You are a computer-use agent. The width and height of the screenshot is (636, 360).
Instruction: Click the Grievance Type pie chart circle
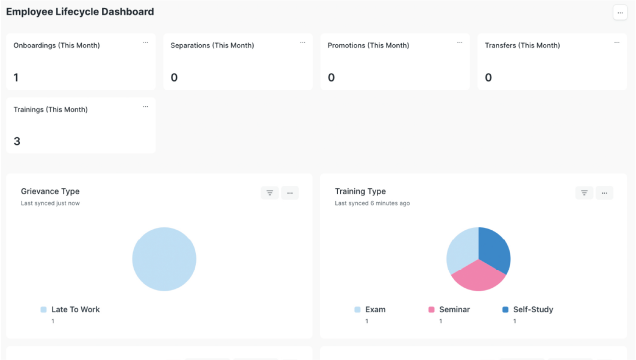click(164, 259)
